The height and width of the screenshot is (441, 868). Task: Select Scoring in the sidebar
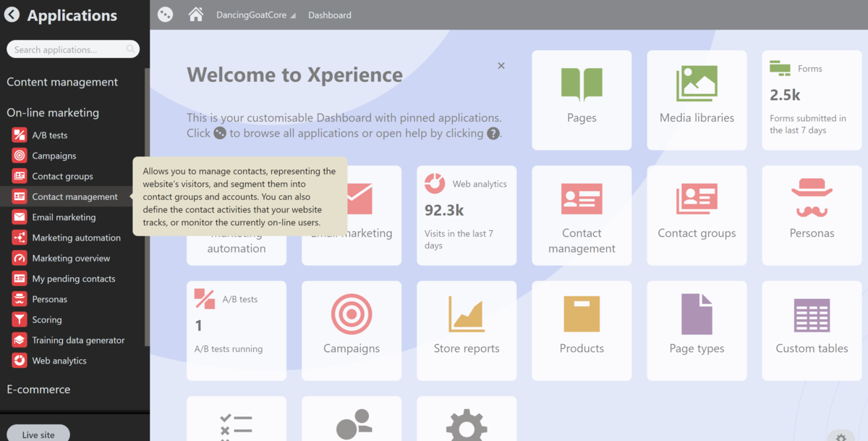coord(47,319)
